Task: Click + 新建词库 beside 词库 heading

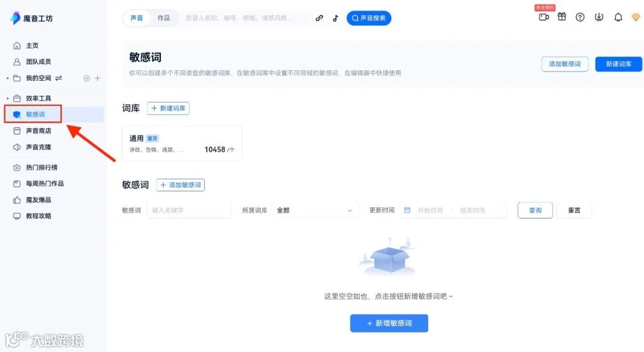Action: point(168,108)
